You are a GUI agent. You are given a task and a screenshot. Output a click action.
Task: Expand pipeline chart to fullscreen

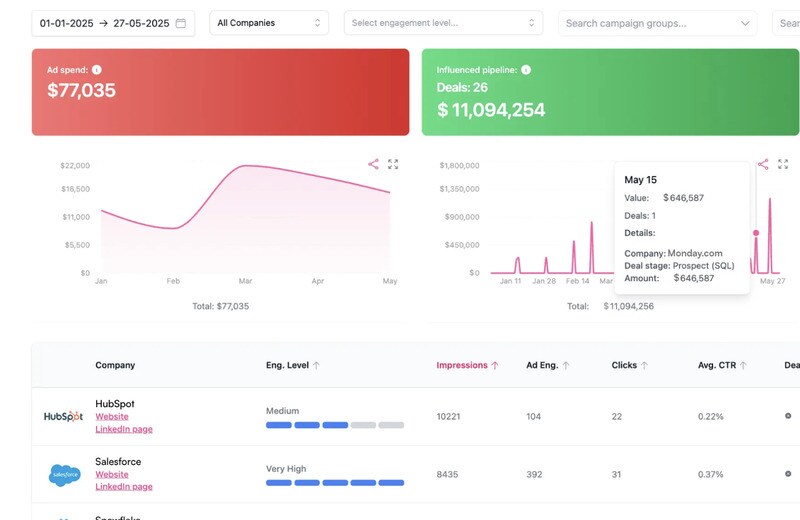click(783, 164)
